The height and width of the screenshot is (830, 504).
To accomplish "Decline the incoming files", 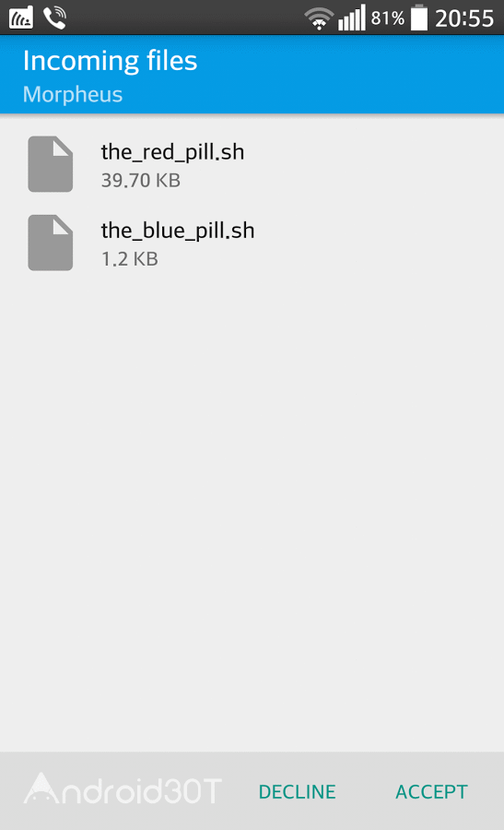I will [x=298, y=791].
